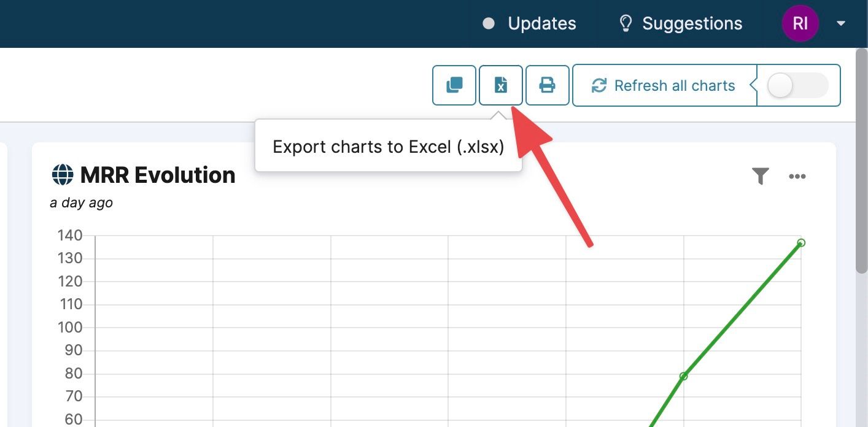Open MRR Evolution three-dots options menu
This screenshot has height=427, width=868.
[797, 177]
